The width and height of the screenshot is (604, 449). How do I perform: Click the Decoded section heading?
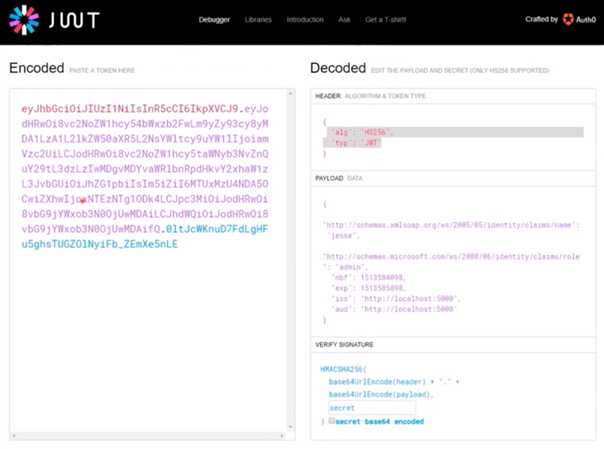click(x=338, y=68)
